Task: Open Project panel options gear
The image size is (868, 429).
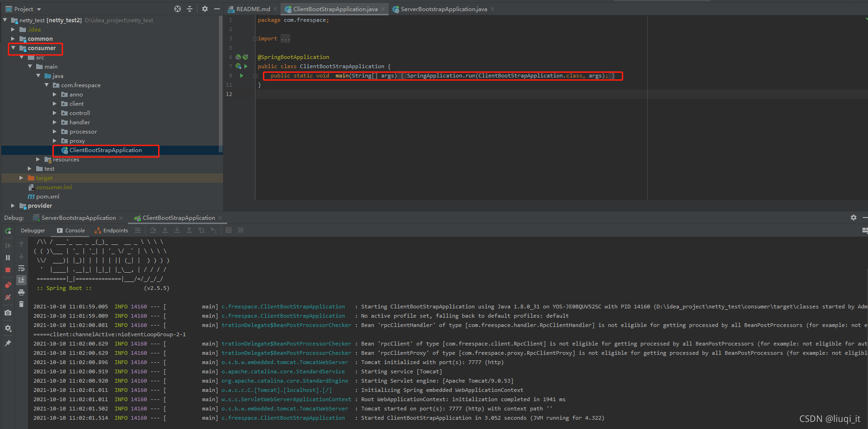Action: 205,9
